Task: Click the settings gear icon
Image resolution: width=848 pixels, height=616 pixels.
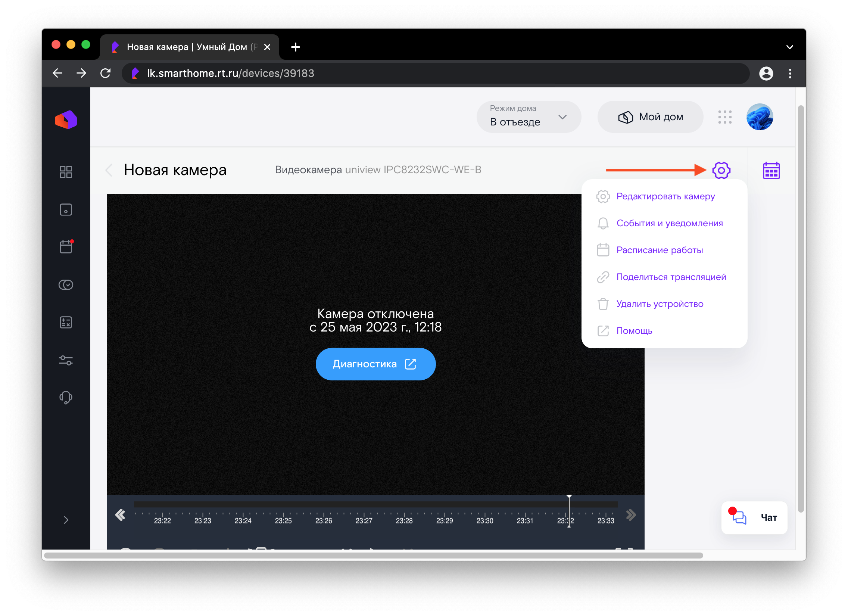Action: pos(721,171)
